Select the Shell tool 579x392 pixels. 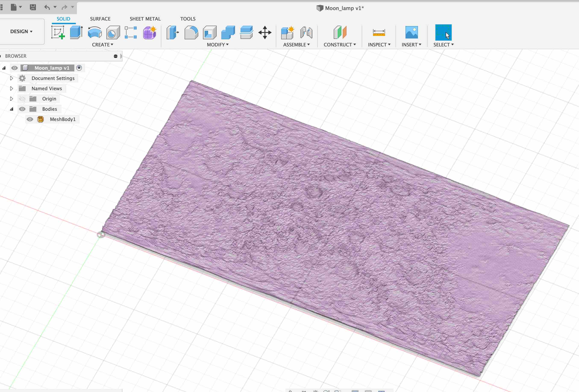210,32
